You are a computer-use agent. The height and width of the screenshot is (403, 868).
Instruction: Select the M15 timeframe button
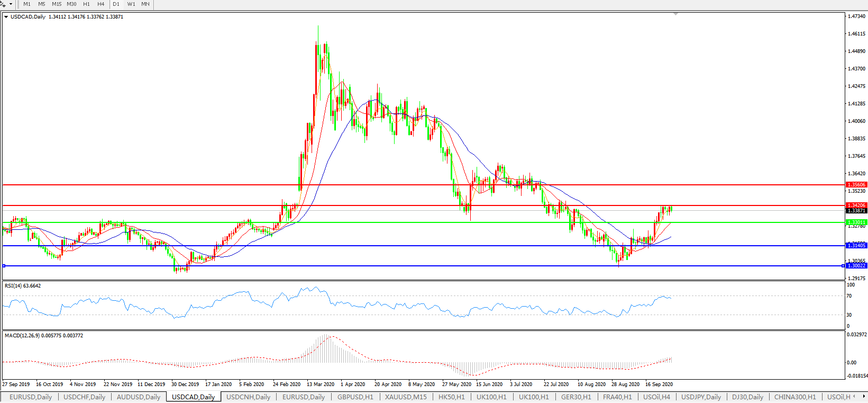[57, 4]
